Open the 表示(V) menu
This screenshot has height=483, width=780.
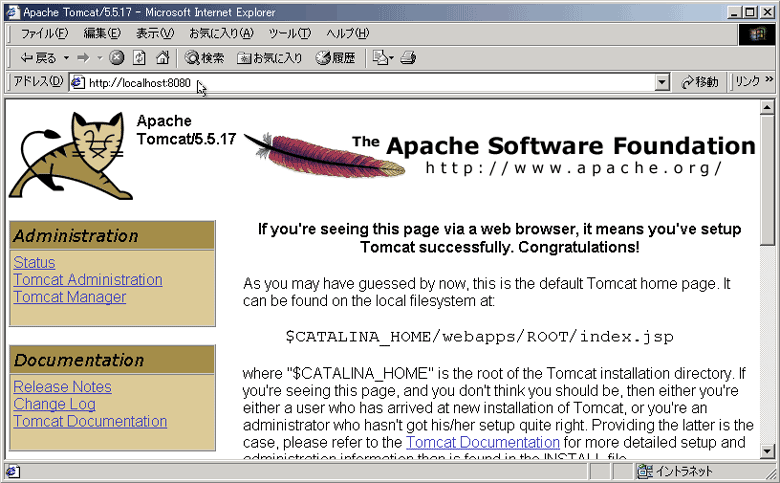click(x=155, y=33)
